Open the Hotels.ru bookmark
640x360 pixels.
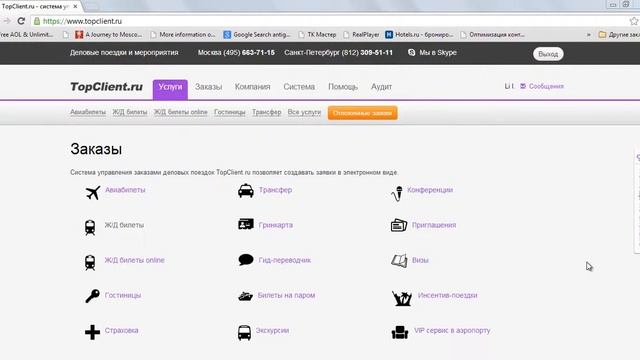[x=419, y=35]
